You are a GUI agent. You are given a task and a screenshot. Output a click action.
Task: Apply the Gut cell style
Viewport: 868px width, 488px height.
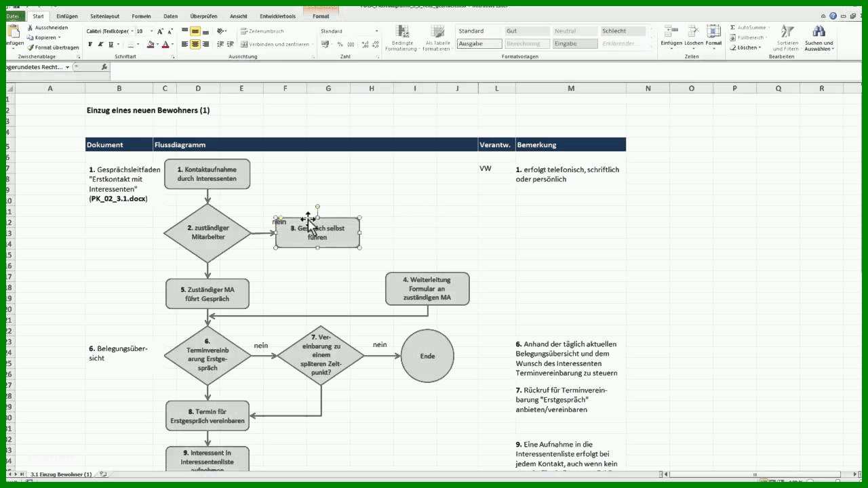pyautogui.click(x=527, y=31)
